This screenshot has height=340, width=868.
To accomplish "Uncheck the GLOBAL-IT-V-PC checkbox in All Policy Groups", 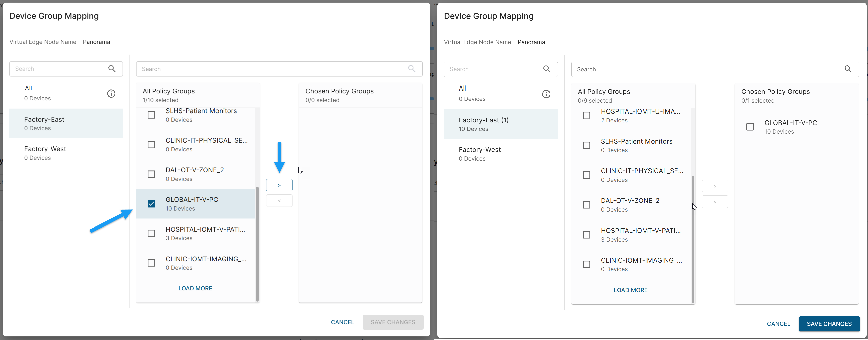I will pyautogui.click(x=152, y=204).
